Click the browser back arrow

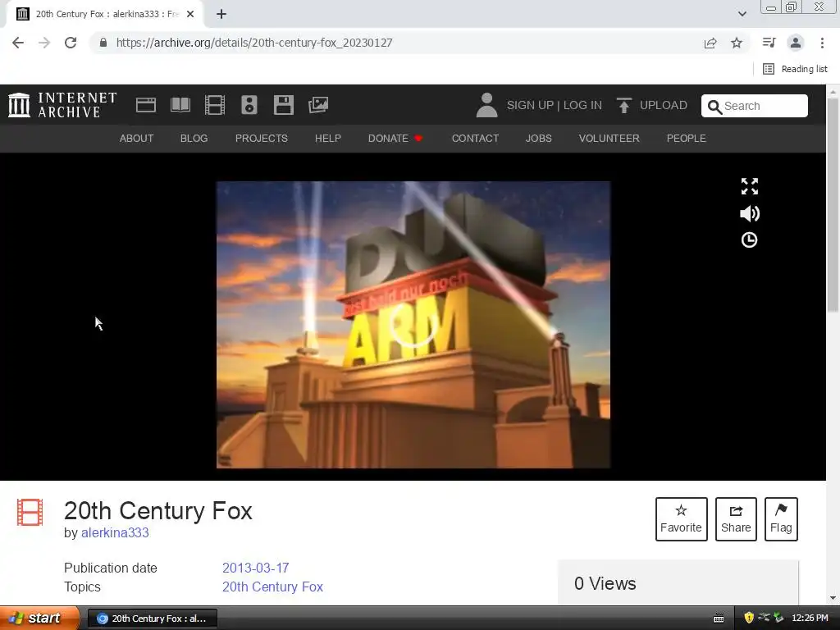(x=18, y=43)
